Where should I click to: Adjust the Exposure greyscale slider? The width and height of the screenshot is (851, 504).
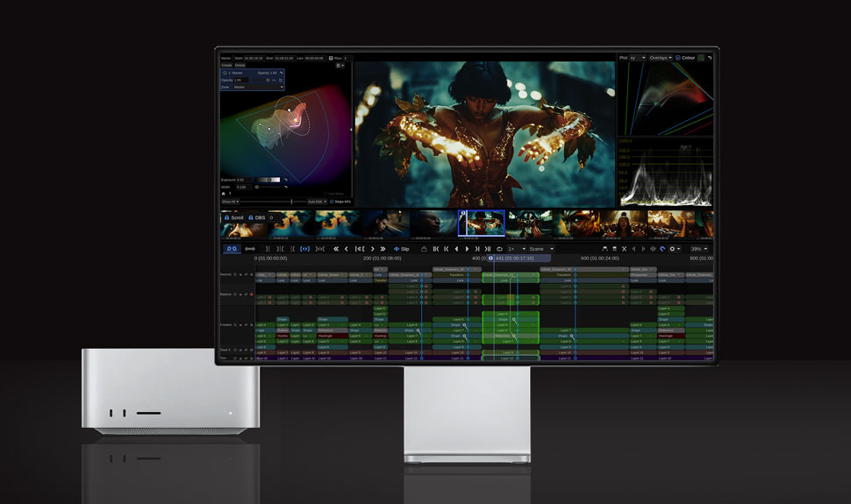click(268, 180)
